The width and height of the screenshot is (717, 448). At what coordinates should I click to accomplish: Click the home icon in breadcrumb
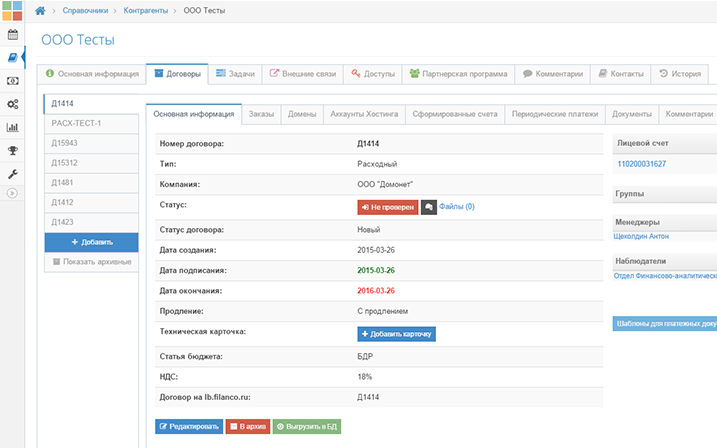tap(40, 11)
